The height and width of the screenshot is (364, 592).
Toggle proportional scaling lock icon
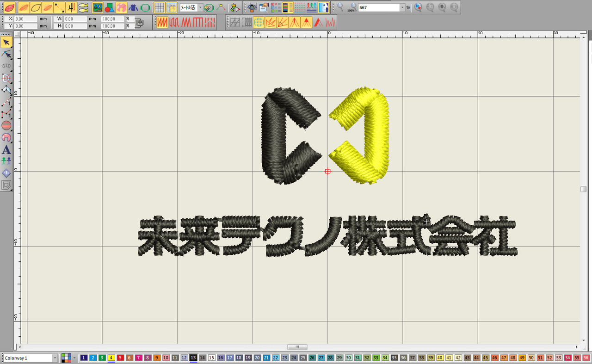[x=139, y=22]
